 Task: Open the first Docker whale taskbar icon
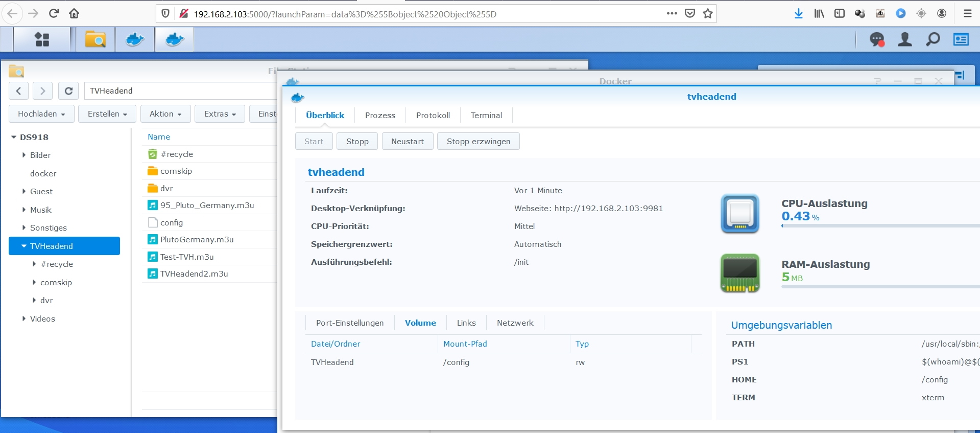click(x=135, y=39)
